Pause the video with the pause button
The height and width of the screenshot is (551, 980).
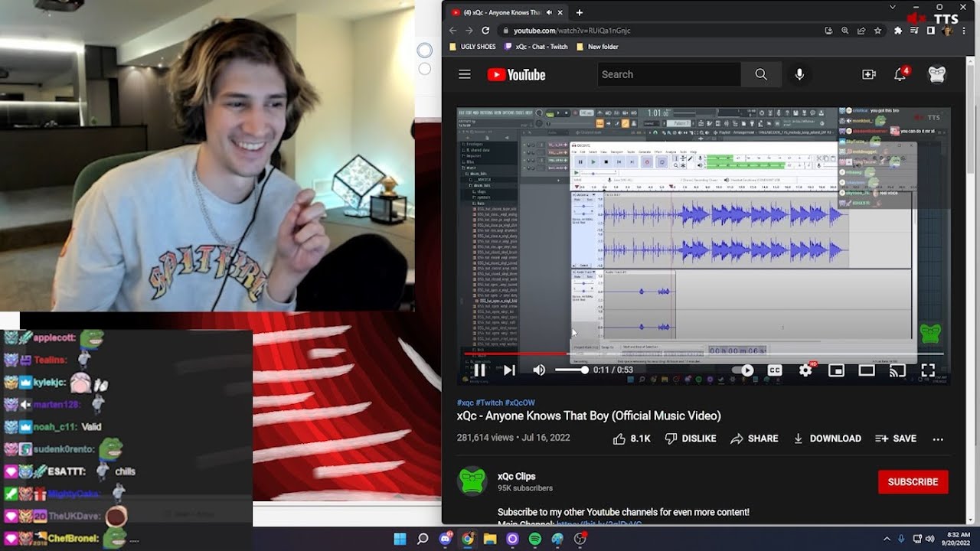click(479, 370)
